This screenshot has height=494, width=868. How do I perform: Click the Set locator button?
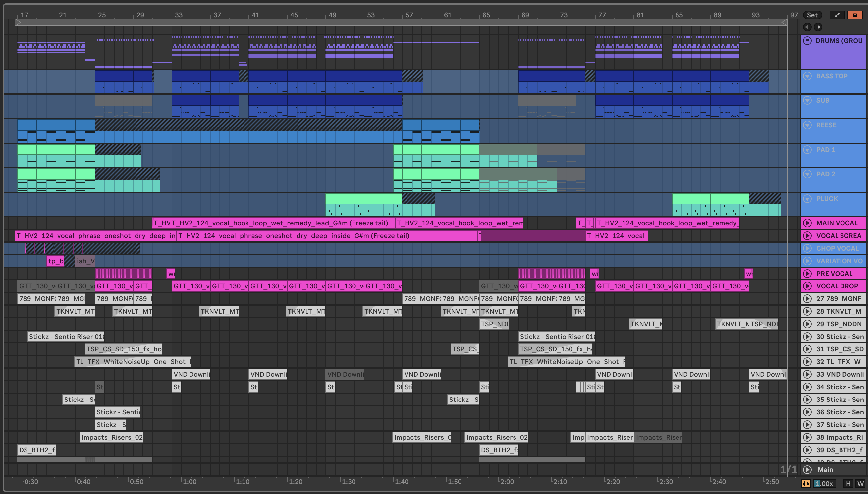(812, 15)
